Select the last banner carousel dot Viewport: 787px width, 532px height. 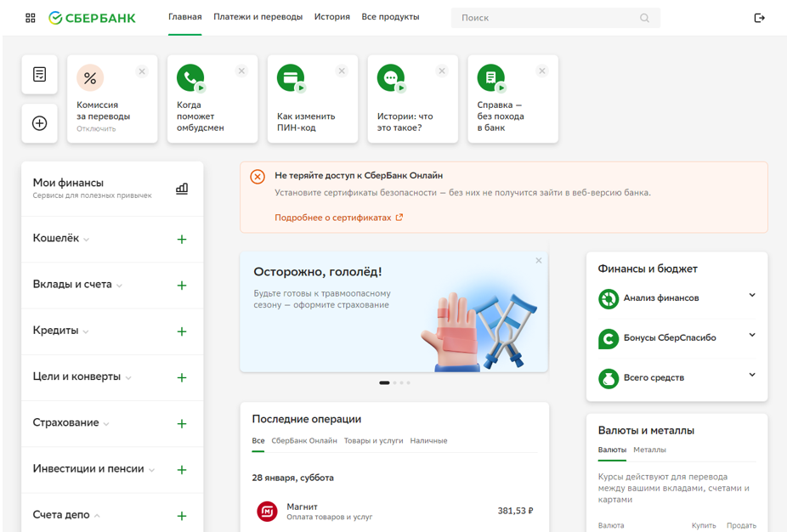409,383
